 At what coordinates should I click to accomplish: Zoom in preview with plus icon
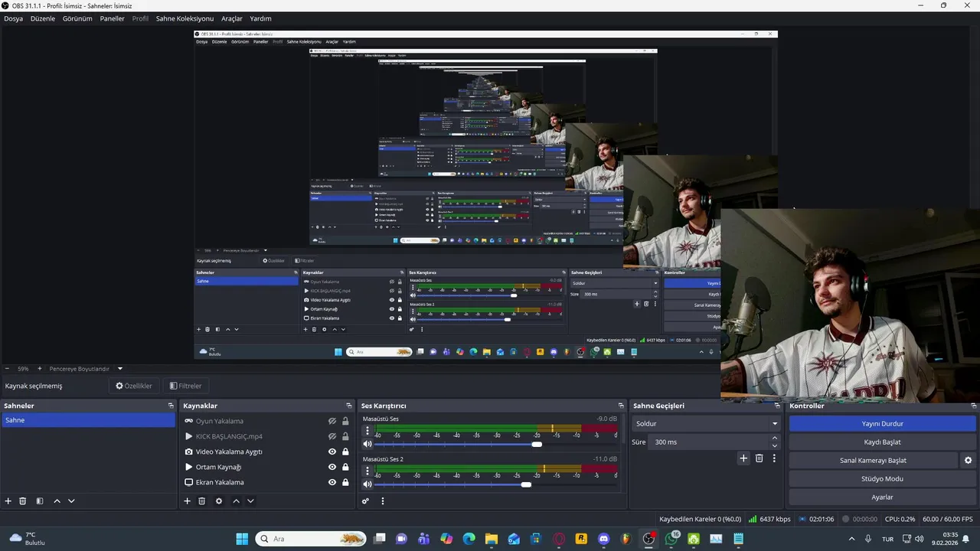click(x=40, y=369)
